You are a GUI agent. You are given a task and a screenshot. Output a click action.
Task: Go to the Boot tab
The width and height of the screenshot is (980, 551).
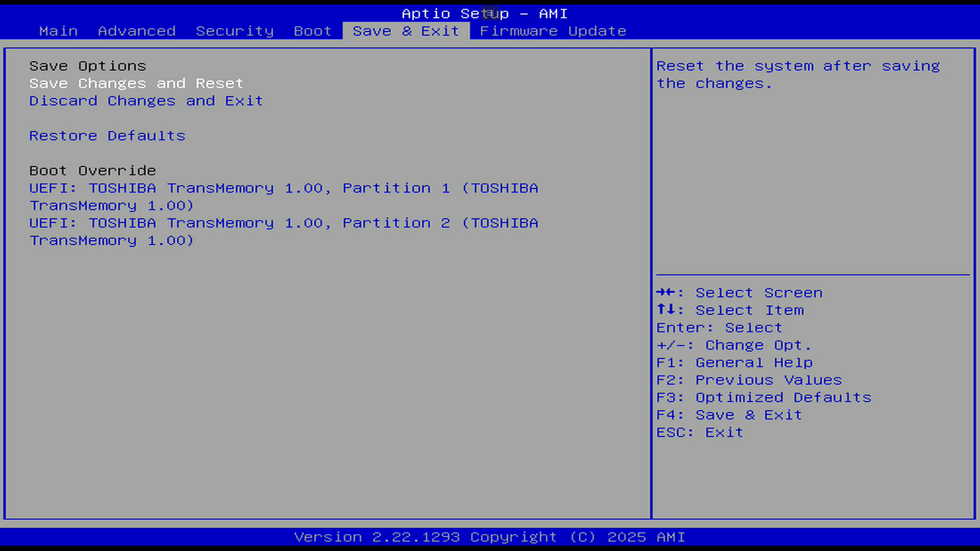pyautogui.click(x=312, y=31)
